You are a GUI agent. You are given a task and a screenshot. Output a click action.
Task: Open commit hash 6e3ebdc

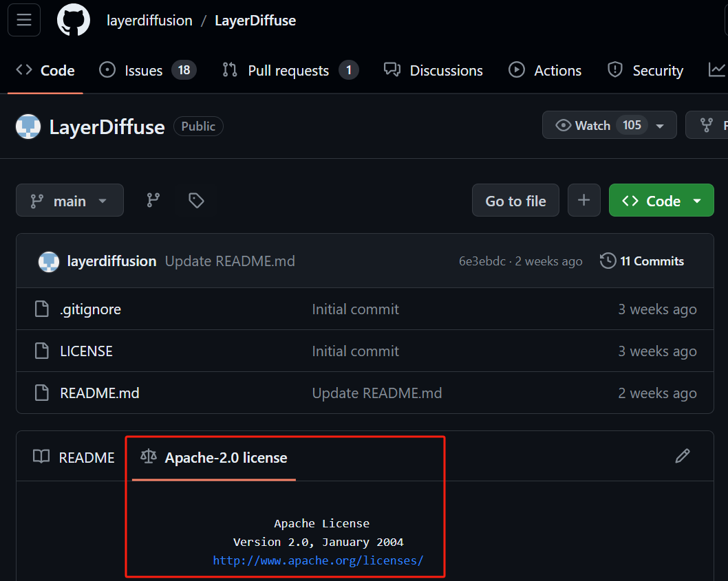coord(482,261)
